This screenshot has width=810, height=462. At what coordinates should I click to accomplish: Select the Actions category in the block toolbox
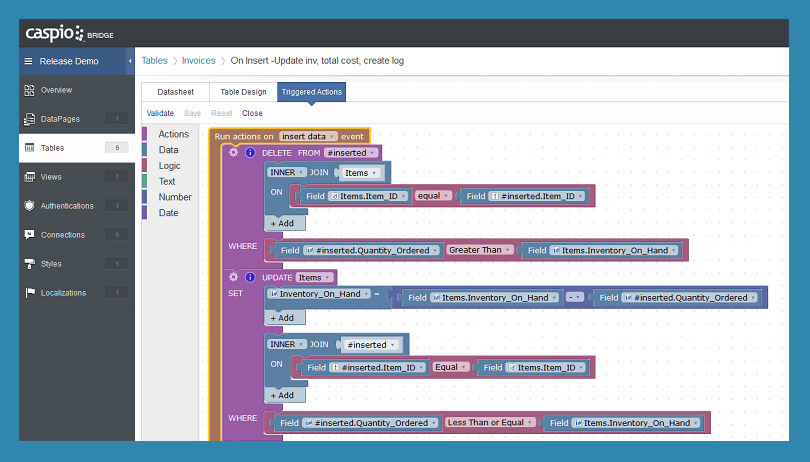173,134
